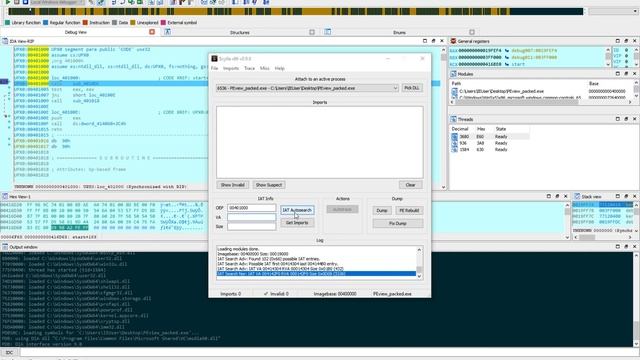Viewport: 640px width, 360px height.
Task: Click the Size input field
Action: tap(251, 227)
